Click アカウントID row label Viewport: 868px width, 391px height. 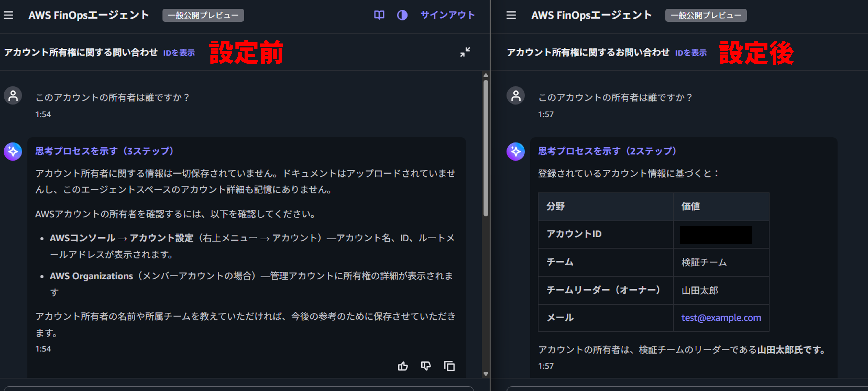pyautogui.click(x=574, y=234)
